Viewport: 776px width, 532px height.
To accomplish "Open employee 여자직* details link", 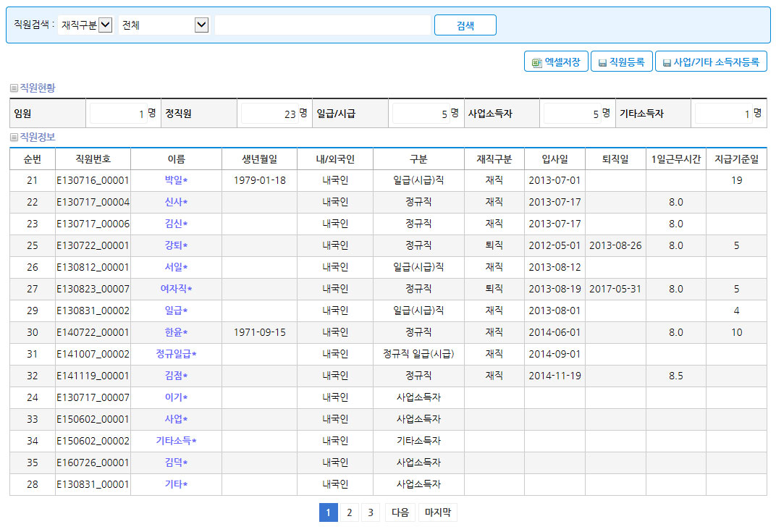I will pyautogui.click(x=176, y=289).
